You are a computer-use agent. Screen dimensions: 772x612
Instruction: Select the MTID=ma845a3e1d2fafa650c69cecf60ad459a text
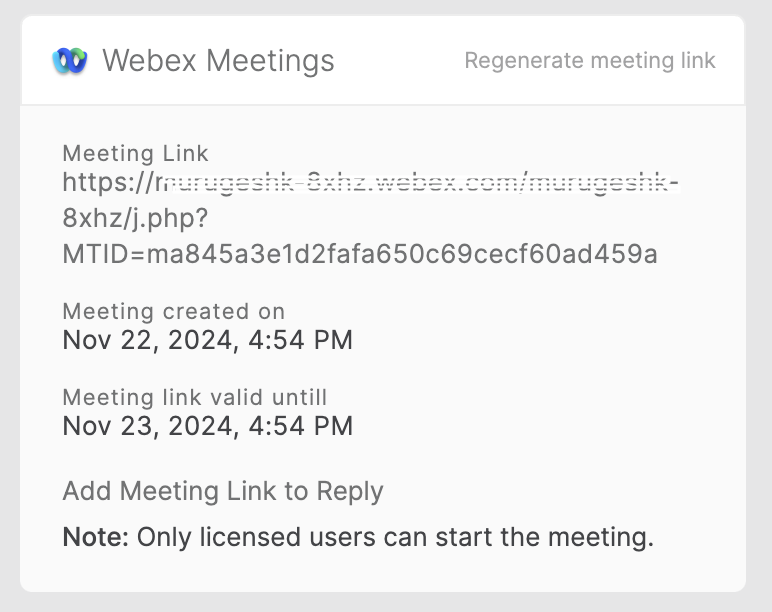[x=360, y=254]
